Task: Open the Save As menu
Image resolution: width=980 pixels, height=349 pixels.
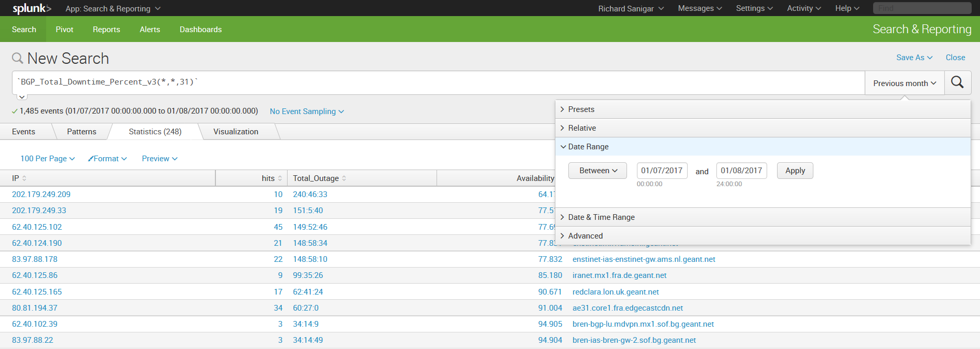Action: pyautogui.click(x=914, y=58)
